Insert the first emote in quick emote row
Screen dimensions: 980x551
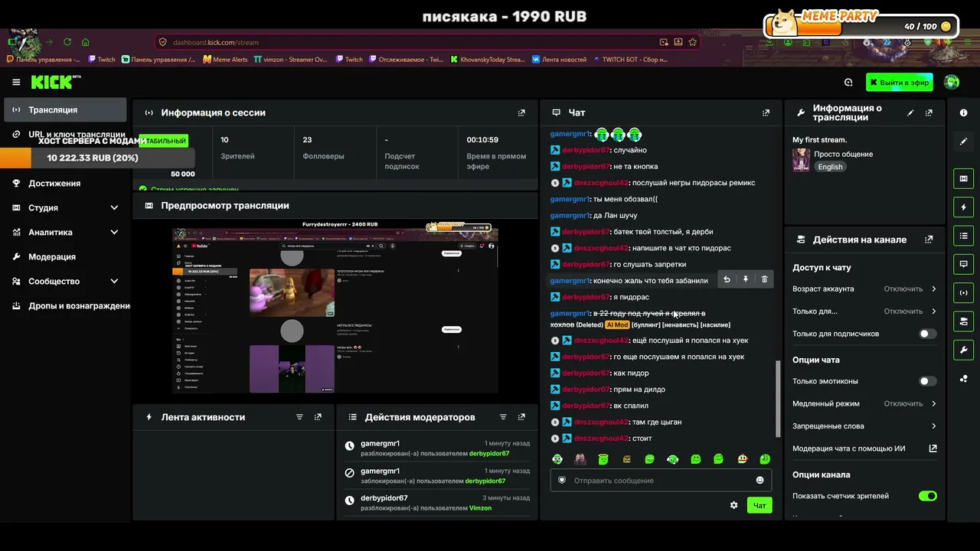[557, 459]
